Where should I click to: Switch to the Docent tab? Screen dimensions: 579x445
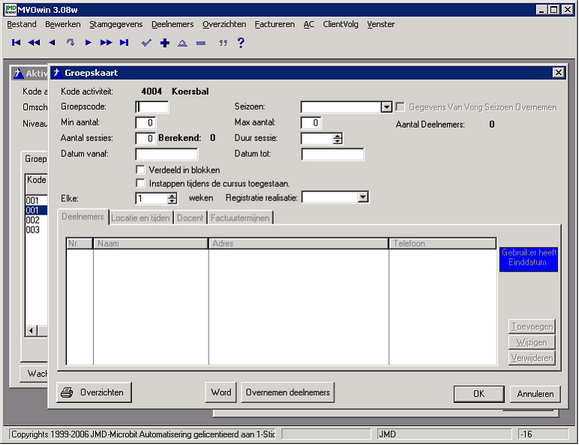pos(190,218)
